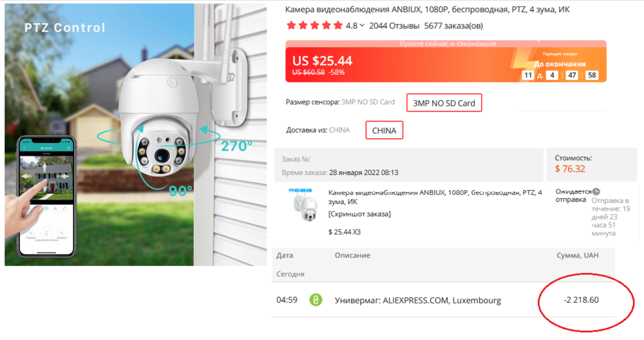
Task: Click the clock icon beside Ожидается отправка
Action: point(596,191)
